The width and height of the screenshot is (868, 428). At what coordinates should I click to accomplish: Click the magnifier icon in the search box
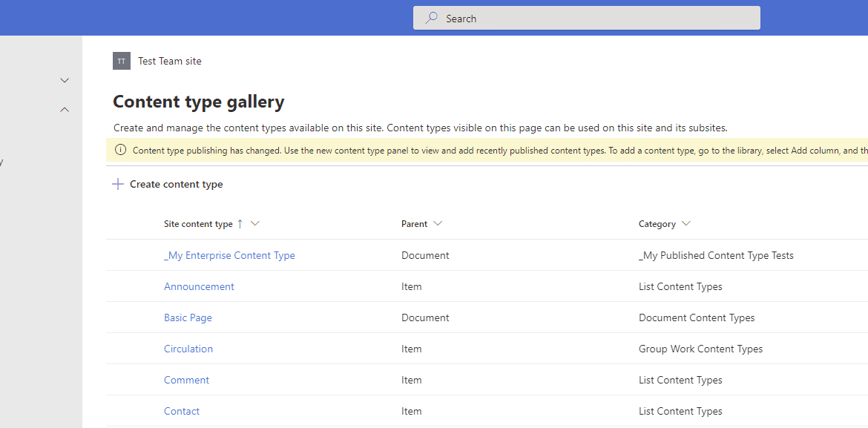[x=431, y=19]
